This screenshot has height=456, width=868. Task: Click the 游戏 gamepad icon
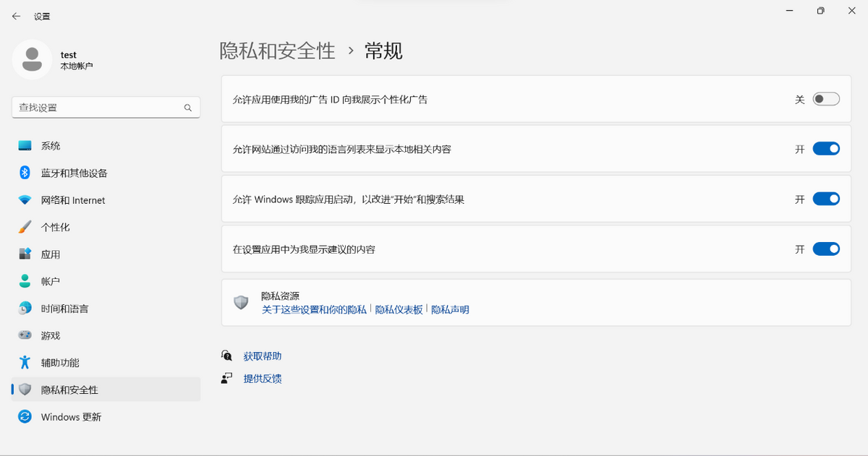tap(25, 335)
